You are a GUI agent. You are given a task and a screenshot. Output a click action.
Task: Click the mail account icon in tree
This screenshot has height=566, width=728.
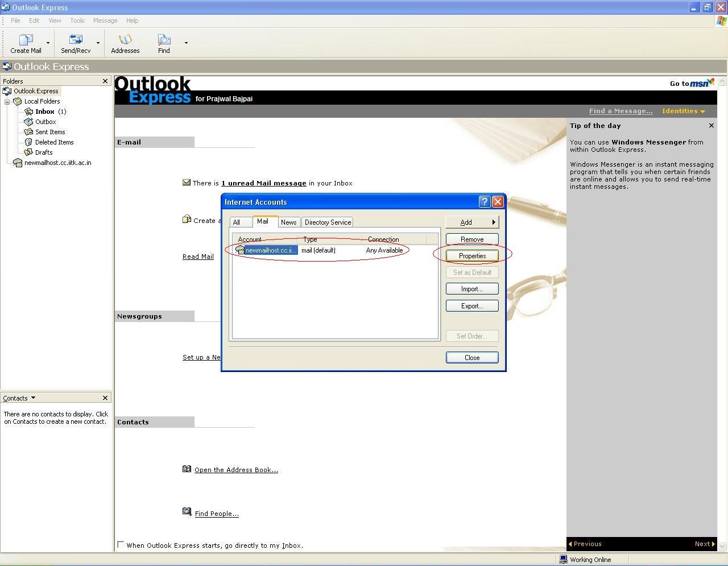point(18,163)
